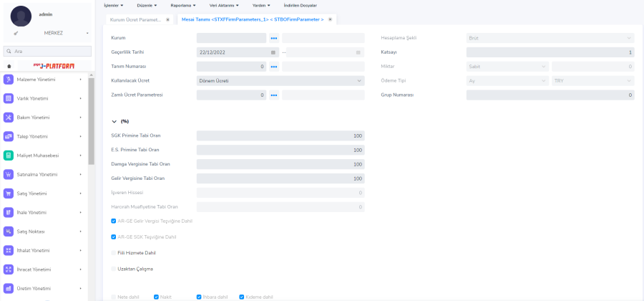The height and width of the screenshot is (301, 644).
Task: Open the Raporlama menu
Action: [182, 5]
